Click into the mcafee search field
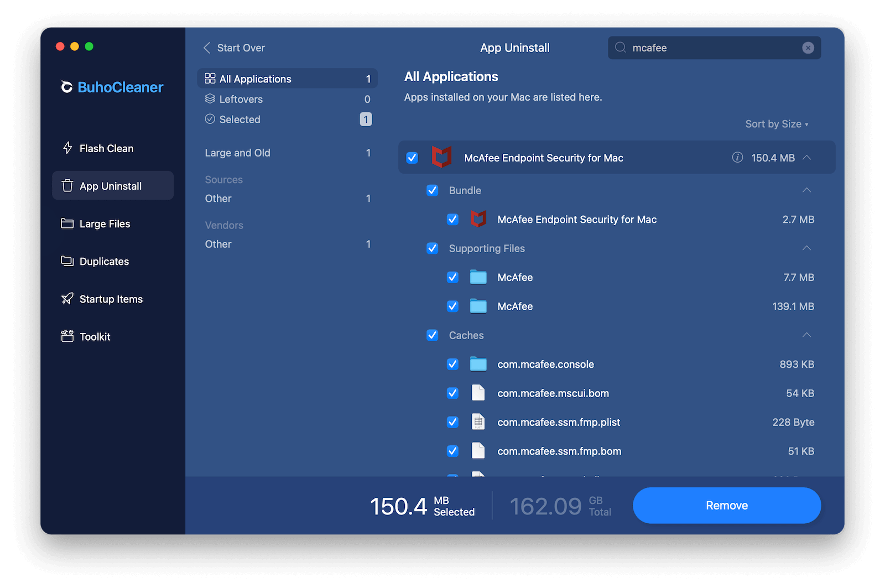885x588 pixels. point(714,48)
